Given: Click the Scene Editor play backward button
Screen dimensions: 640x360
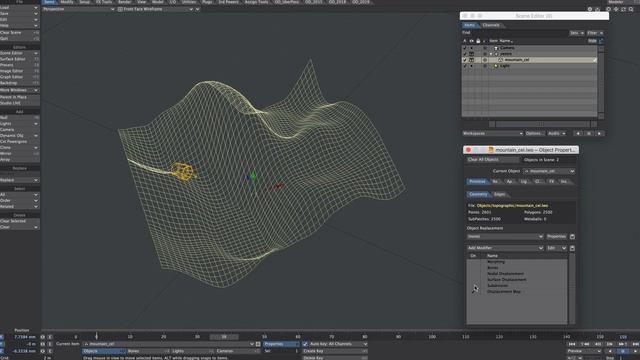Looking at the screenshot, I should tap(578, 133).
